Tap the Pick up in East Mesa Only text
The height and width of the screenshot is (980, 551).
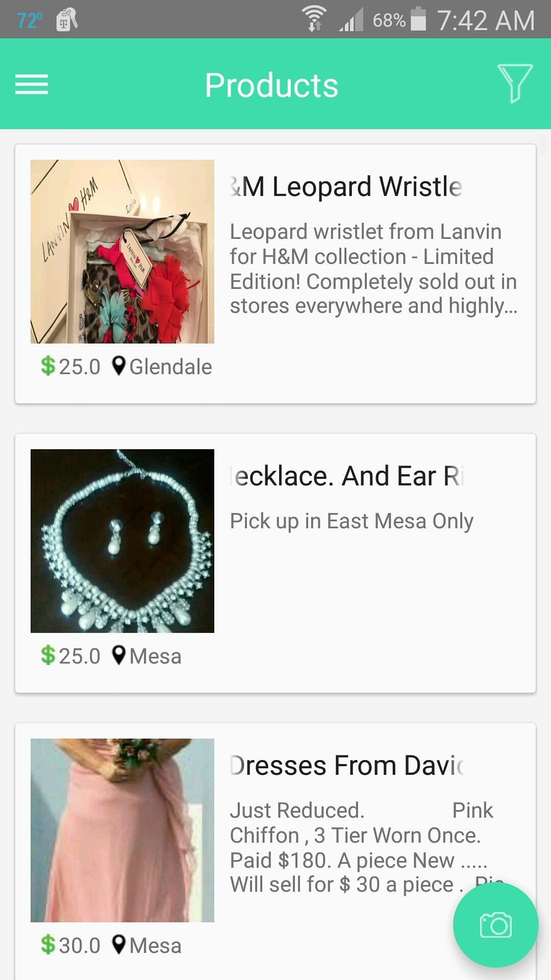point(352,521)
